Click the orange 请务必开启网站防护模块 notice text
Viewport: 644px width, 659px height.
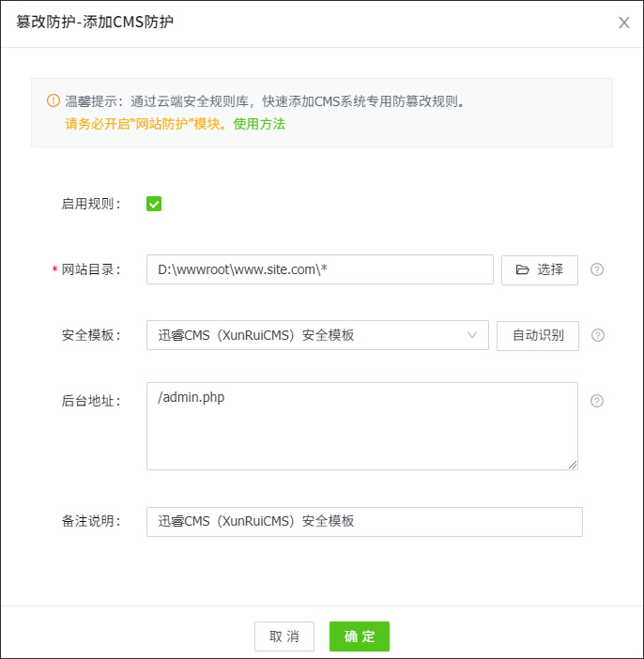(146, 124)
